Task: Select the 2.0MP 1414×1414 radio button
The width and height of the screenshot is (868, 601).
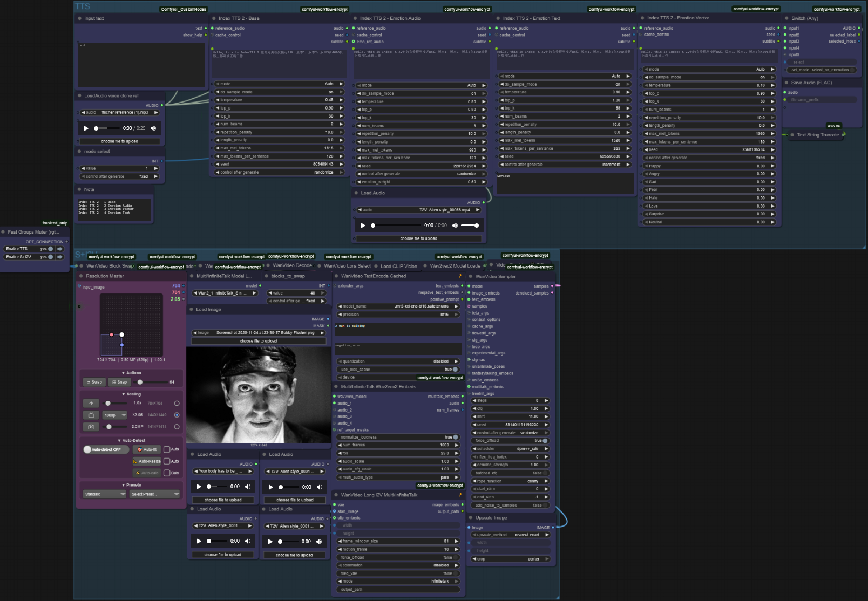Action: [x=177, y=427]
